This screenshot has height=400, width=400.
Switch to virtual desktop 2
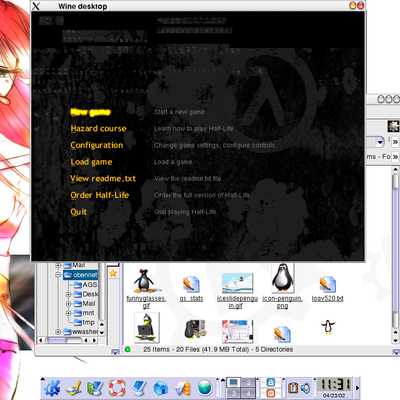click(x=248, y=382)
